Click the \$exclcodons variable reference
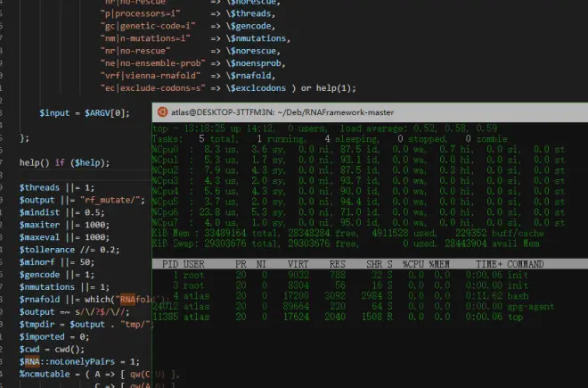588x388 pixels. tap(256, 88)
